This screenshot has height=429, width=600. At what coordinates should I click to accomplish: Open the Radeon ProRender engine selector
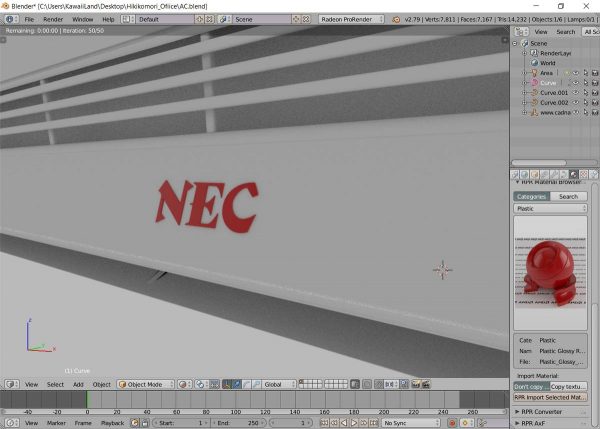[x=354, y=19]
